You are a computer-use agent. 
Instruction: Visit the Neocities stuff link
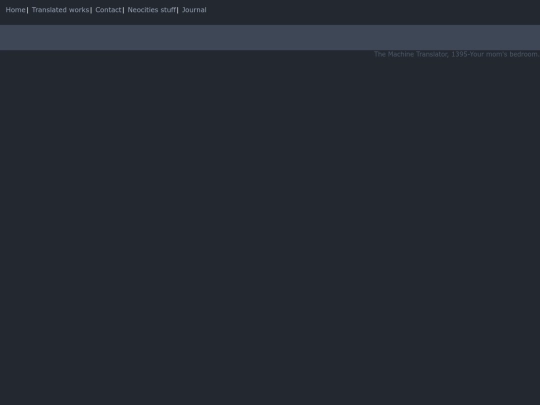click(152, 10)
